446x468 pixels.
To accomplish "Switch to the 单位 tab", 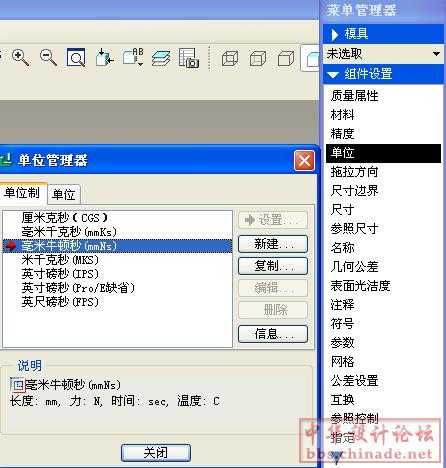I will [x=64, y=194].
